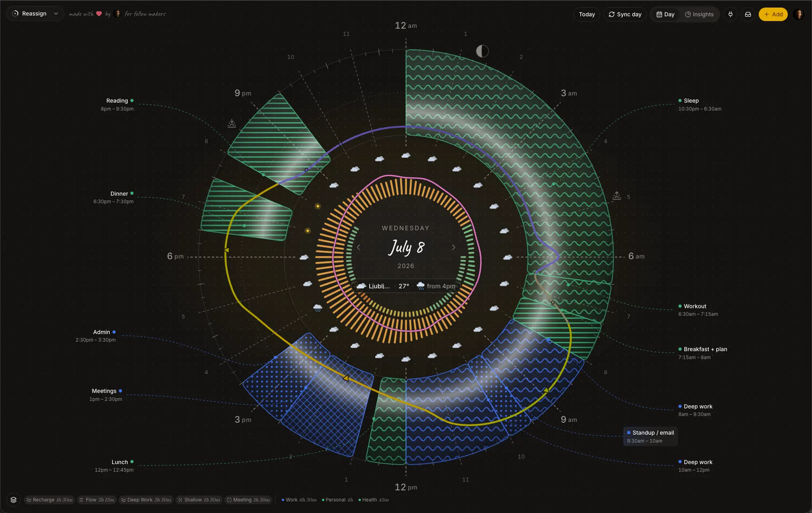Viewport: 812px width, 513px height.
Task: Click the 27° temperature reading
Action: [403, 286]
